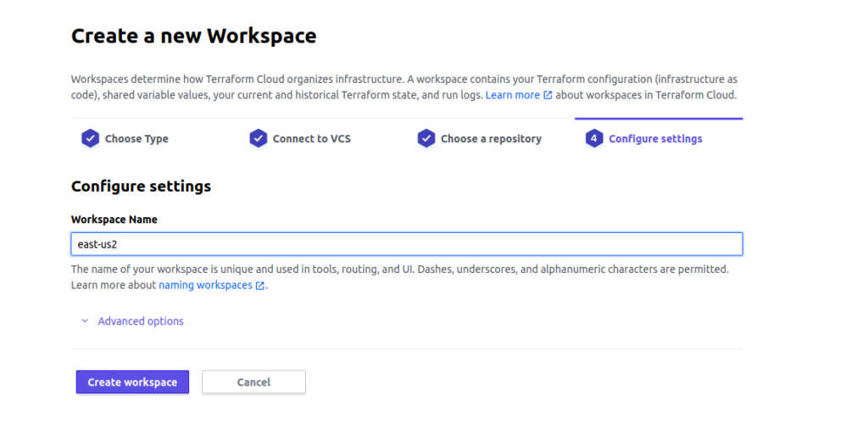Viewport: 868px width, 423px height.
Task: Open the Advanced options section label
Action: (141, 321)
